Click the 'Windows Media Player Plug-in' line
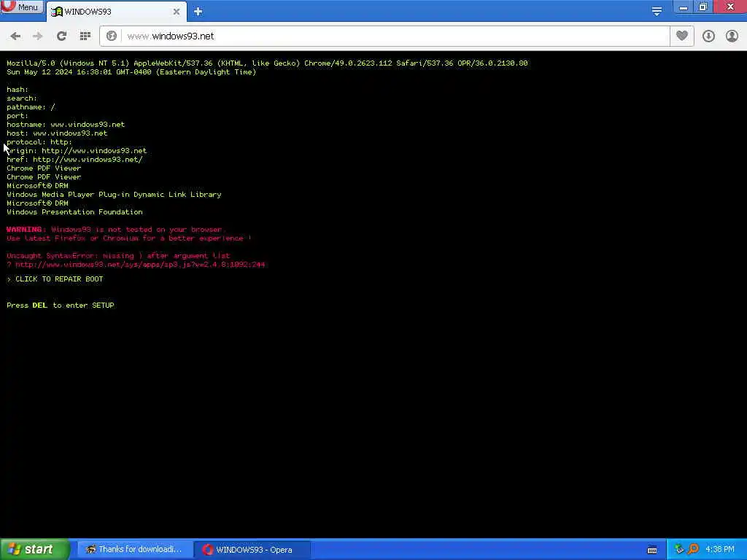The height and width of the screenshot is (560, 747). click(114, 194)
